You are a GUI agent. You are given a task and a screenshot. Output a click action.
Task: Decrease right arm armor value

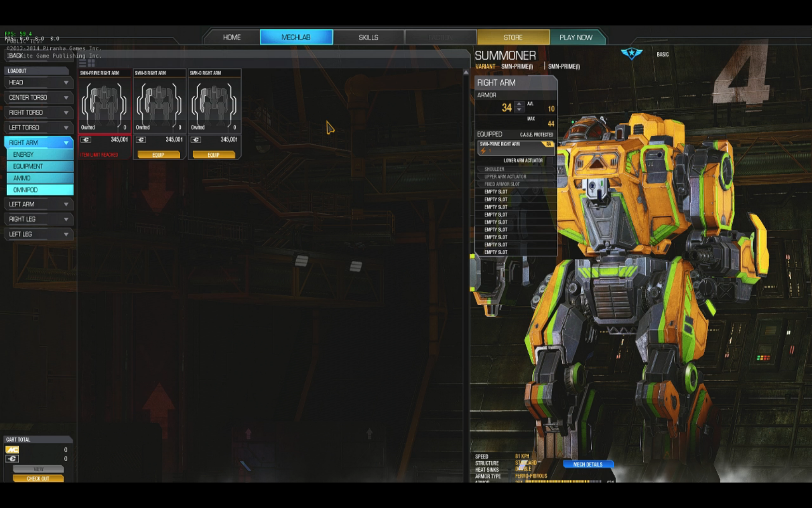(519, 110)
